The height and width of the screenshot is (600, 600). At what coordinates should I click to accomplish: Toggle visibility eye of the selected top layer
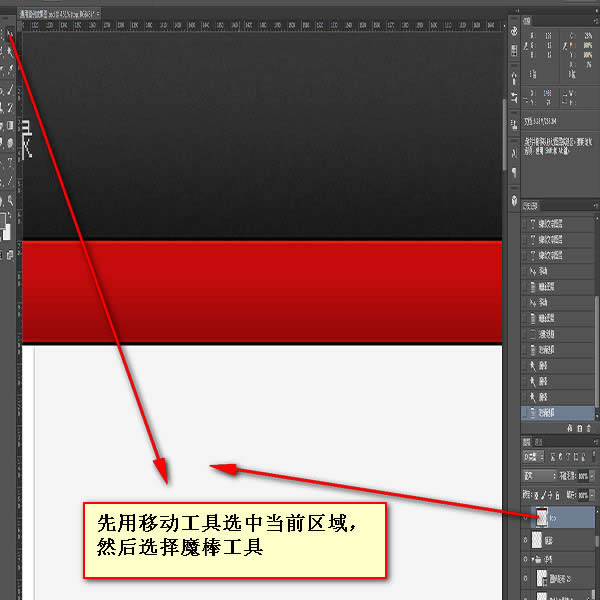[x=526, y=518]
